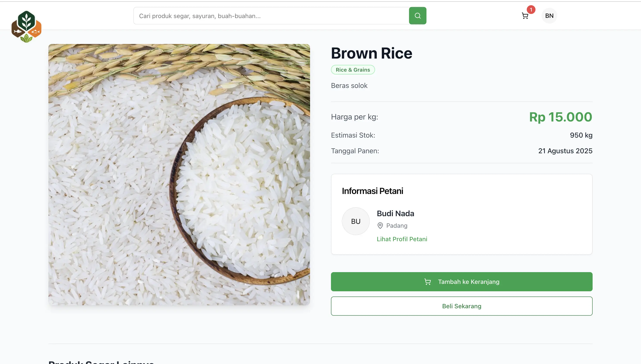Open the shopping cart icon
Screen dimensions: 641x364
(525, 16)
